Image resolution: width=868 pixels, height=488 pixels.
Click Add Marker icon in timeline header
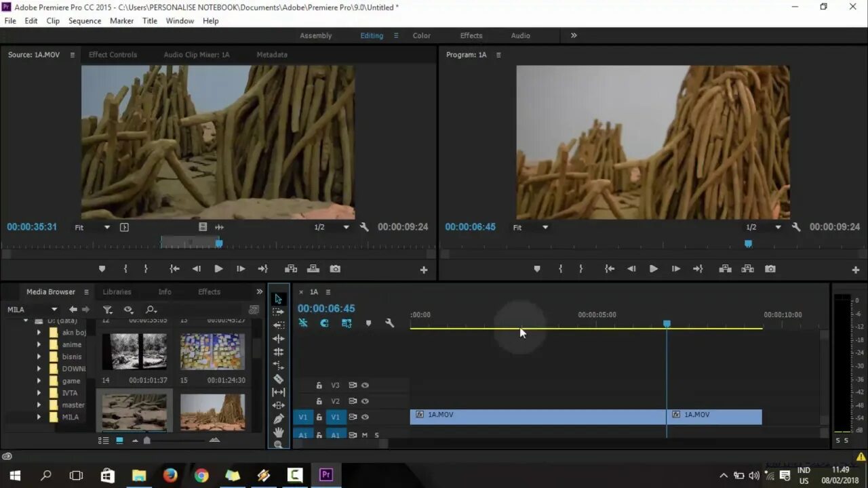pyautogui.click(x=368, y=323)
